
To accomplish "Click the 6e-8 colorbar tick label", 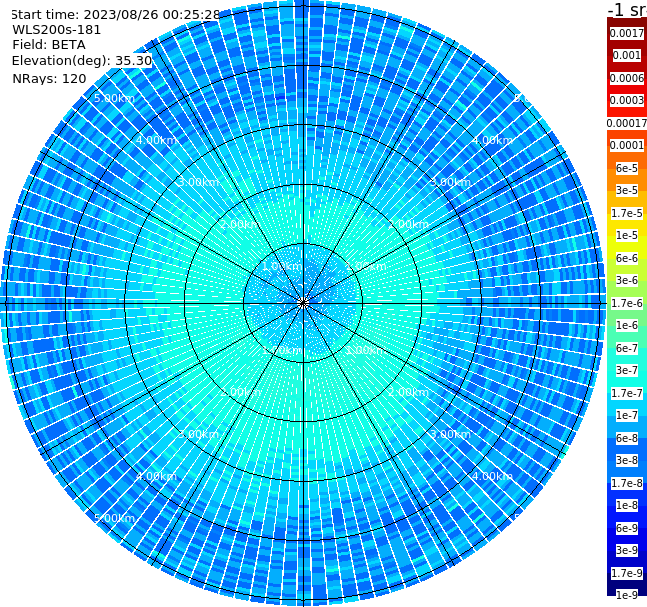I will [627, 438].
